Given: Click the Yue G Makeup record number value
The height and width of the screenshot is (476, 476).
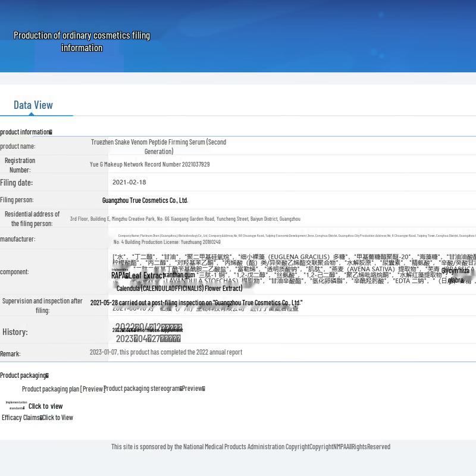Looking at the screenshot, I should pyautogui.click(x=149, y=164).
